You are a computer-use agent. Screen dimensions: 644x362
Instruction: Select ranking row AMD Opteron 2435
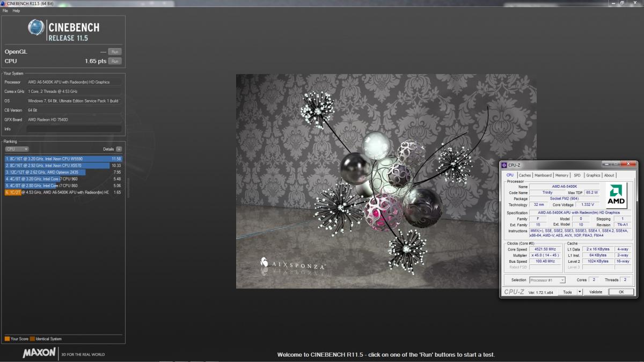click(63, 172)
